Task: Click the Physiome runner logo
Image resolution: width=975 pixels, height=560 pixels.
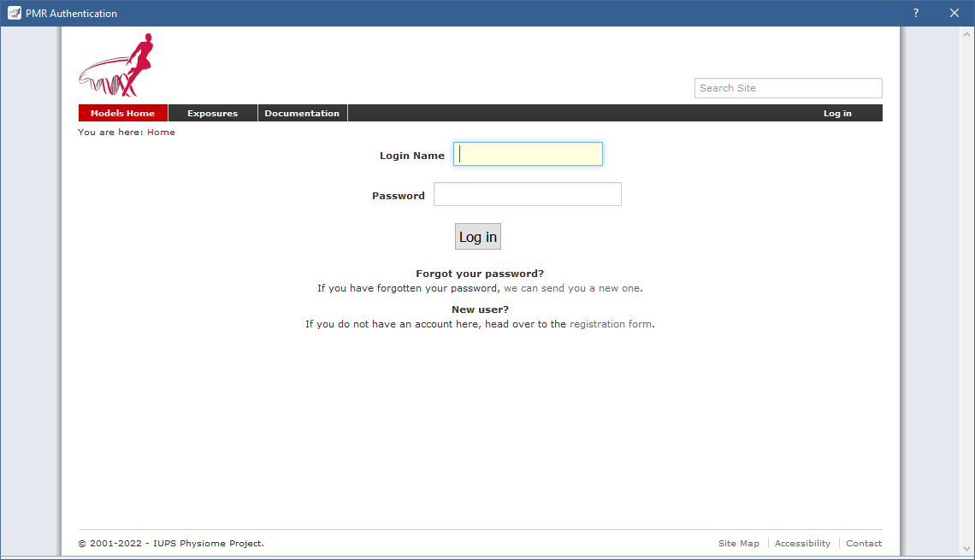Action: click(x=120, y=65)
